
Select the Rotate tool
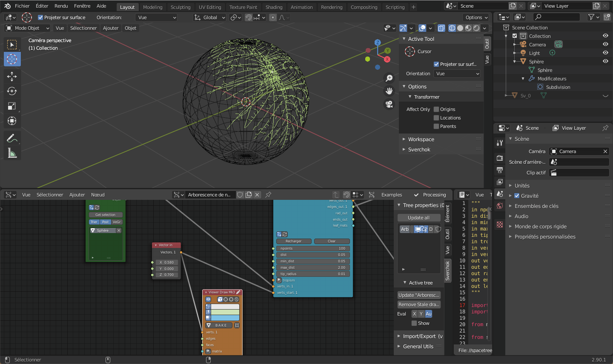(12, 91)
